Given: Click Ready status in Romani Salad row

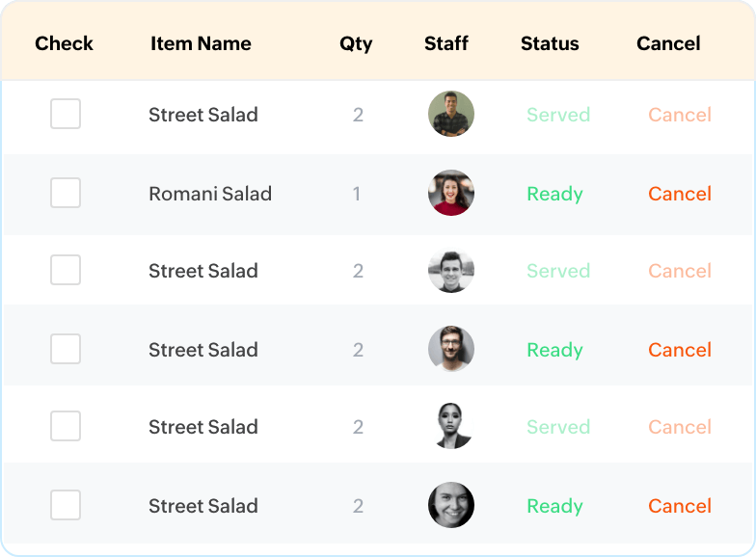Looking at the screenshot, I should pyautogui.click(x=554, y=194).
